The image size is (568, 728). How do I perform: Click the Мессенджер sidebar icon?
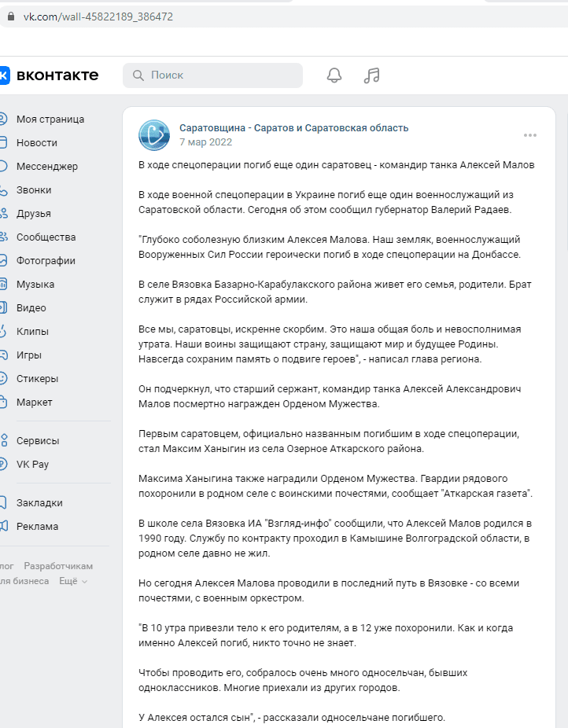[3, 166]
